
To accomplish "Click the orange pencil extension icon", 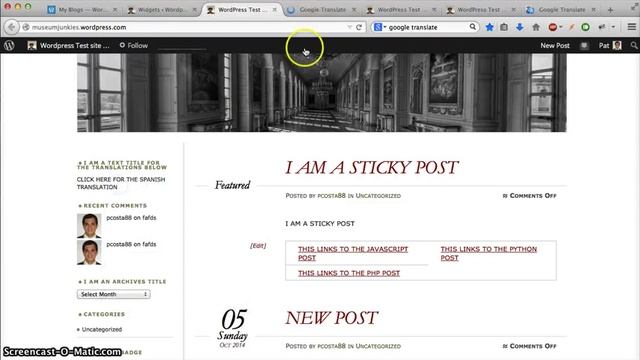I will coord(571,27).
